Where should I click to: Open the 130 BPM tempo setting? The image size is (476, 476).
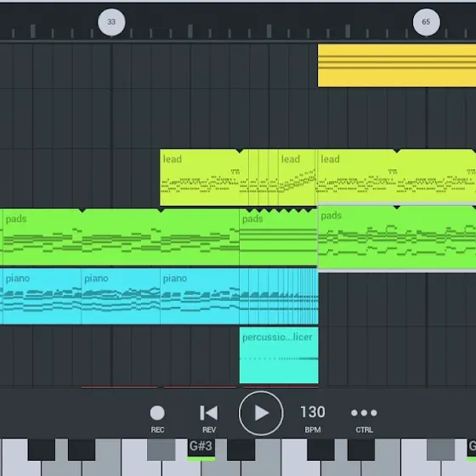coord(313,418)
